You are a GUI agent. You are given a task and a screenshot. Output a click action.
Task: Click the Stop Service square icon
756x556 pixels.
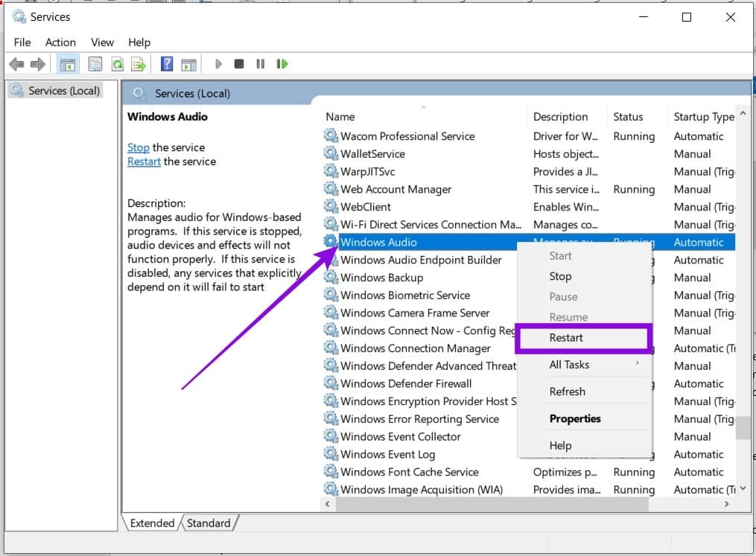coord(238,63)
